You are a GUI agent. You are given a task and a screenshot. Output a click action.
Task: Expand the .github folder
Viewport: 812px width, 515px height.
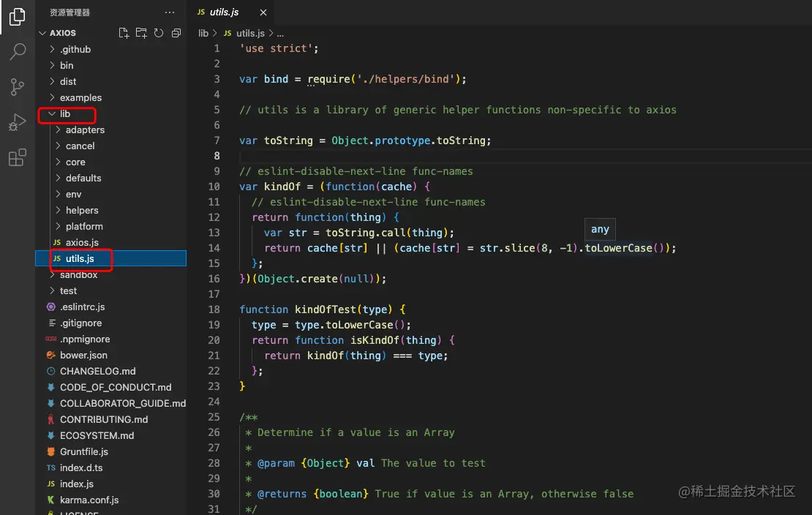pyautogui.click(x=110, y=49)
